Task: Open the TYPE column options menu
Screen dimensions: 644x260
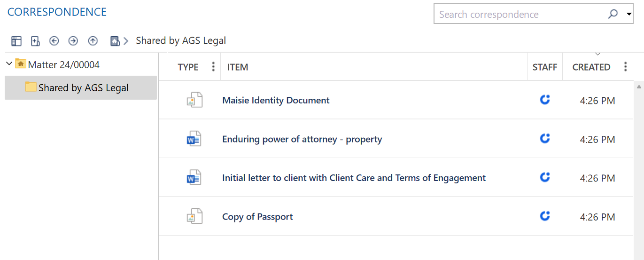Action: tap(213, 67)
